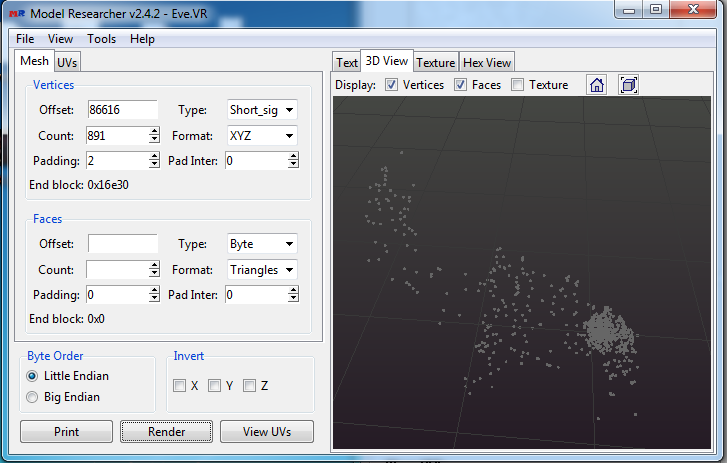The width and height of the screenshot is (727, 463).
Task: Switch to the Texture tab
Action: [x=435, y=63]
